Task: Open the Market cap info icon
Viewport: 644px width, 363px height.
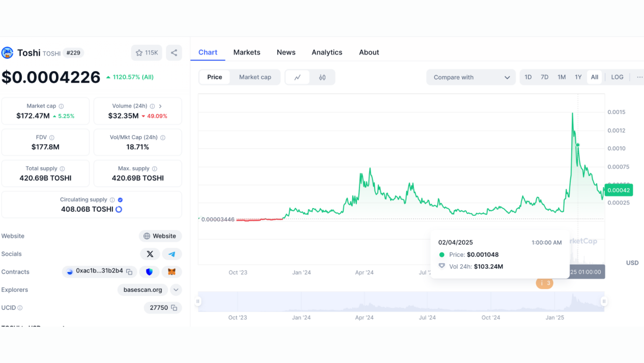Action: pyautogui.click(x=61, y=106)
